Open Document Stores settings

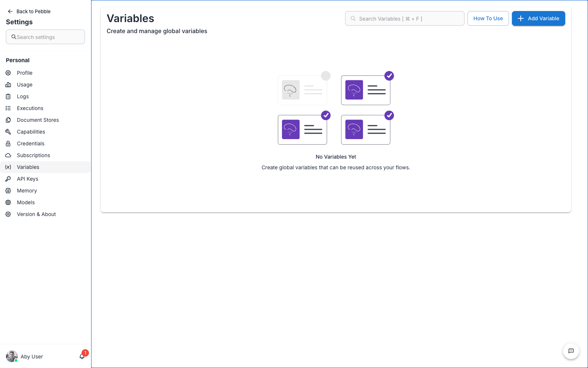click(x=45, y=120)
